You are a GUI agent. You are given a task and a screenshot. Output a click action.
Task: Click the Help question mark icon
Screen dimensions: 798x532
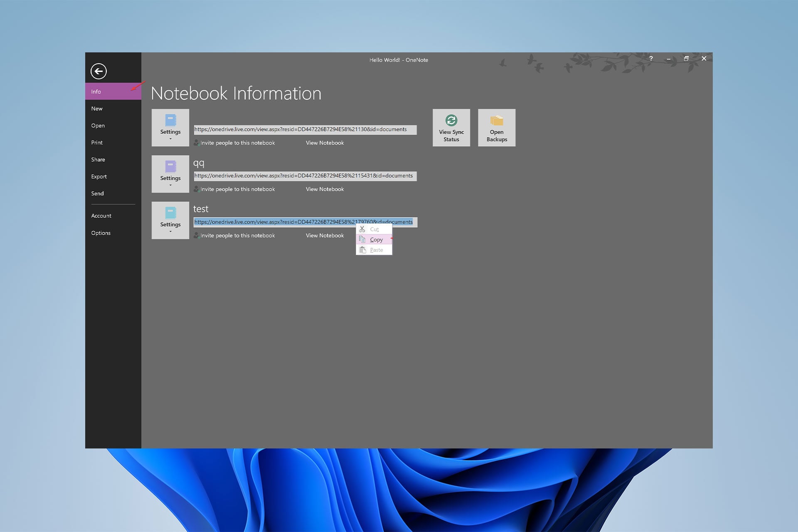coord(651,59)
